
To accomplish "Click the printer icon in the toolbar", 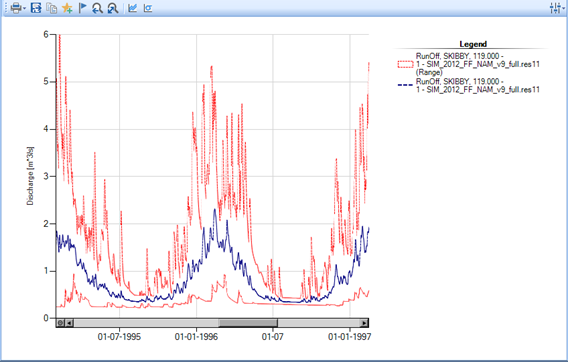I will click(16, 8).
